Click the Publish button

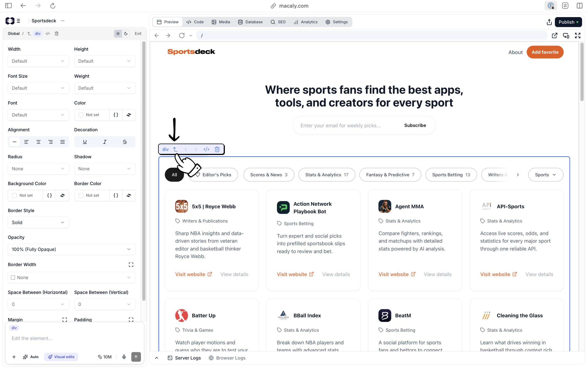[568, 22]
